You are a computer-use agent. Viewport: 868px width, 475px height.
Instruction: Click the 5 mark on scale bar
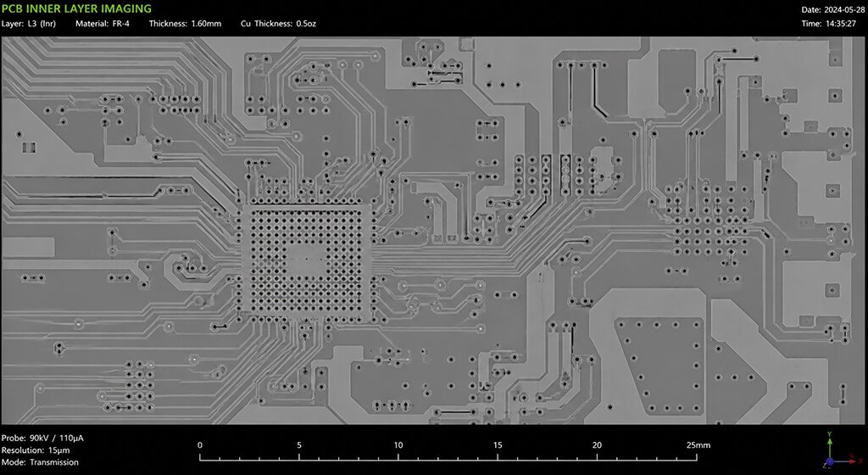pyautogui.click(x=299, y=445)
